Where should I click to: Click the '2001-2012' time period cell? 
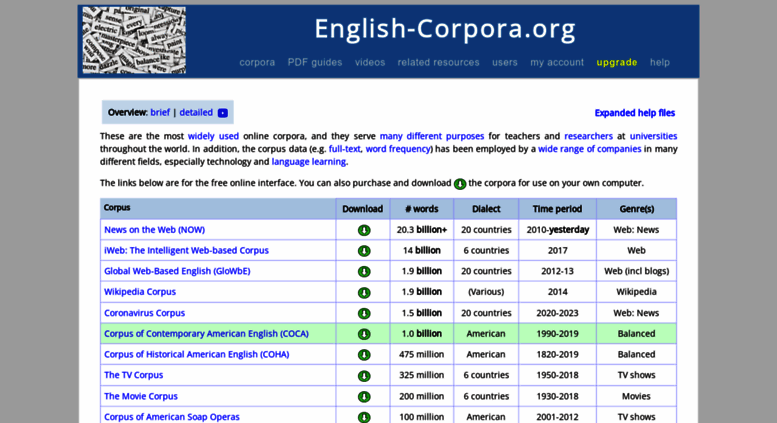coord(557,417)
